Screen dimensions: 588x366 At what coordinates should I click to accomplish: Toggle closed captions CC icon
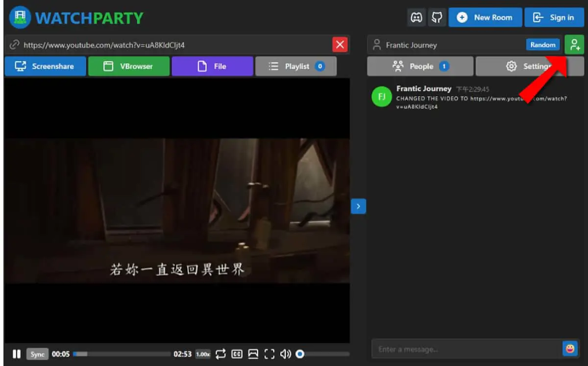point(237,354)
